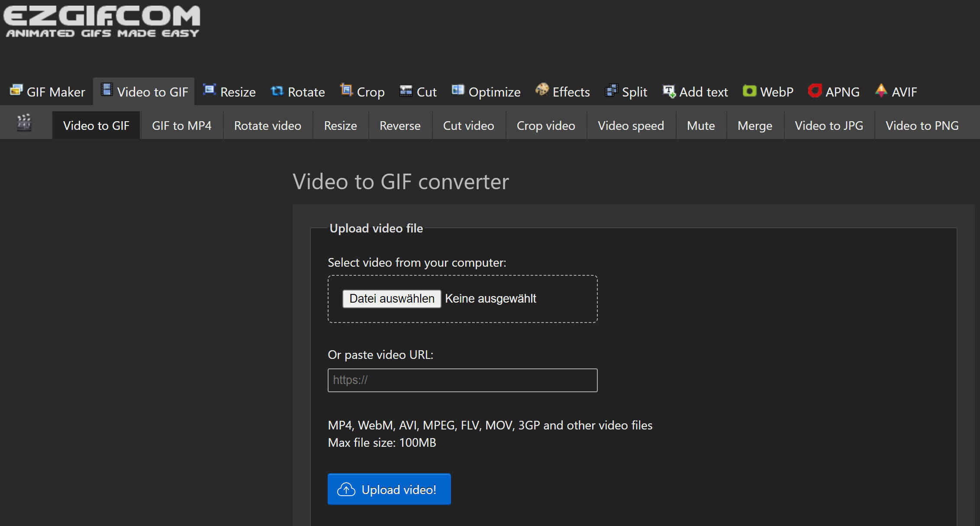Click the Effects palette icon

tap(542, 90)
